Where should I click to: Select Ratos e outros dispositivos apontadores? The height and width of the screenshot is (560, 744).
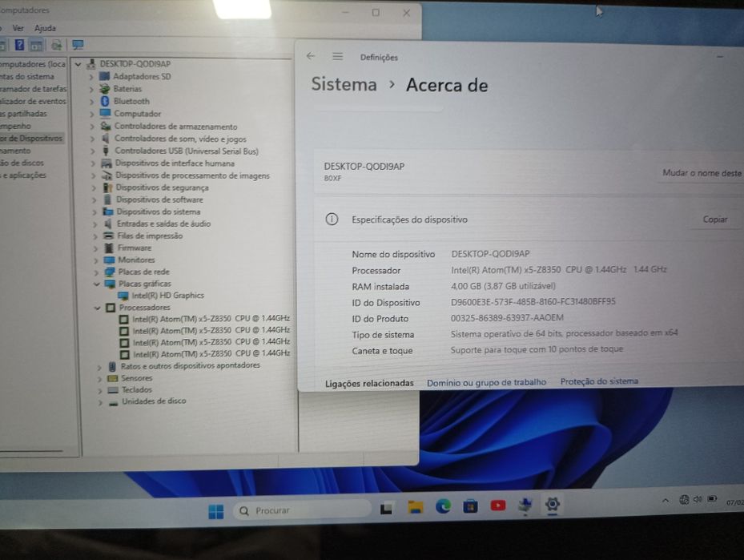coord(191,365)
